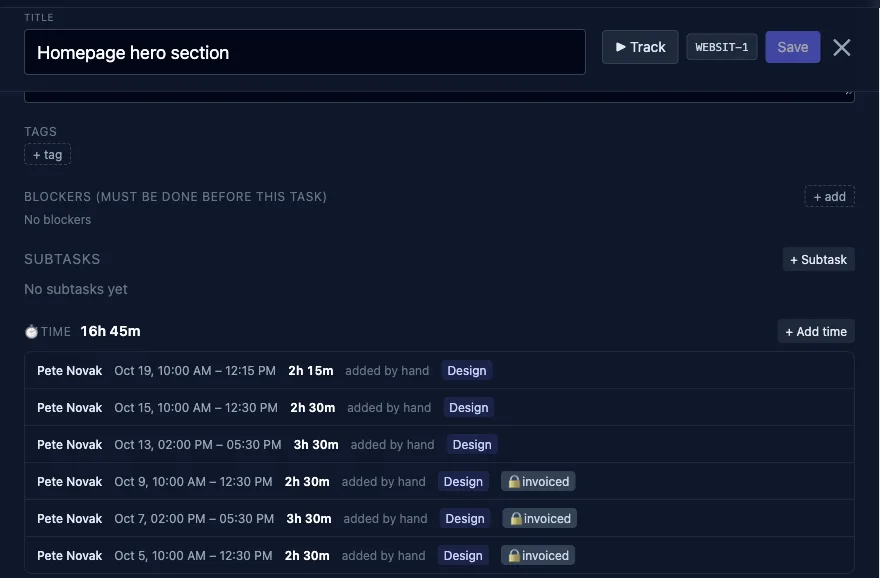Click the Homepage hero section title field

coord(305,52)
